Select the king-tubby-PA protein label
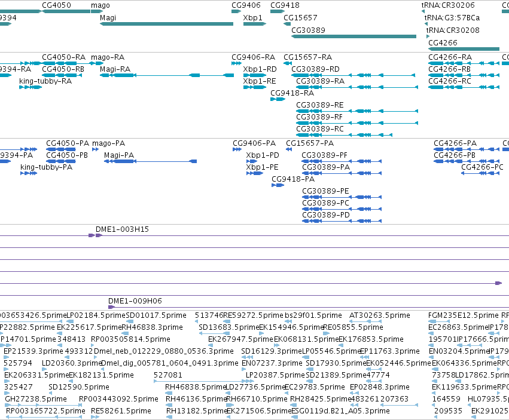The height and width of the screenshot is (420, 509). tap(47, 167)
